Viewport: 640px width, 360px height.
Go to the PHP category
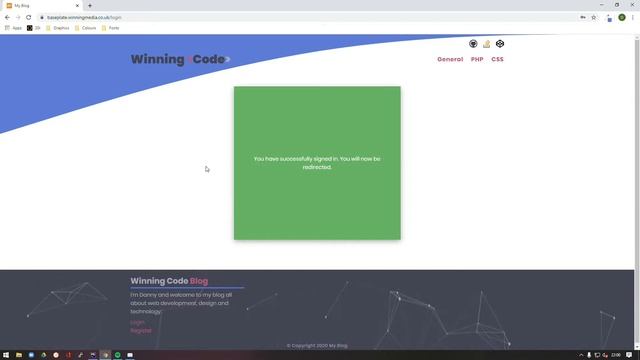pyautogui.click(x=477, y=59)
